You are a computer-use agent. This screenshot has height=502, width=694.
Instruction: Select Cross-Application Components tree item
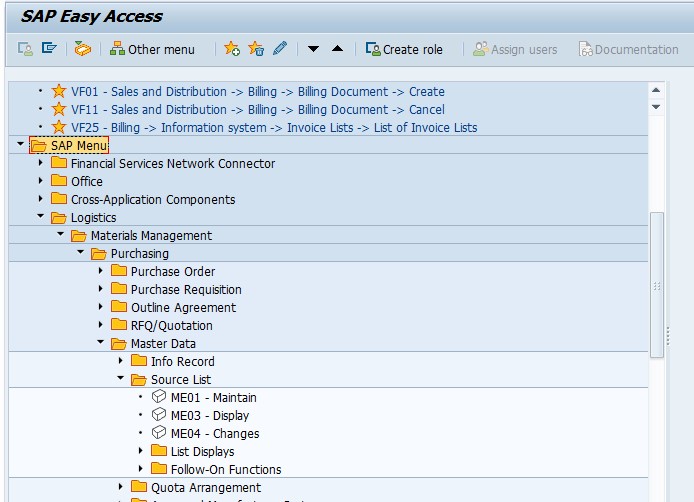tap(153, 200)
